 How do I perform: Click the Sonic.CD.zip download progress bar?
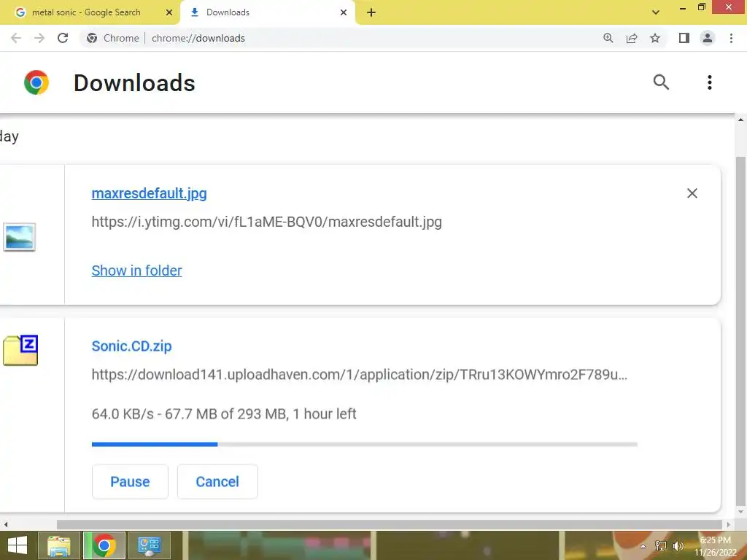(365, 444)
